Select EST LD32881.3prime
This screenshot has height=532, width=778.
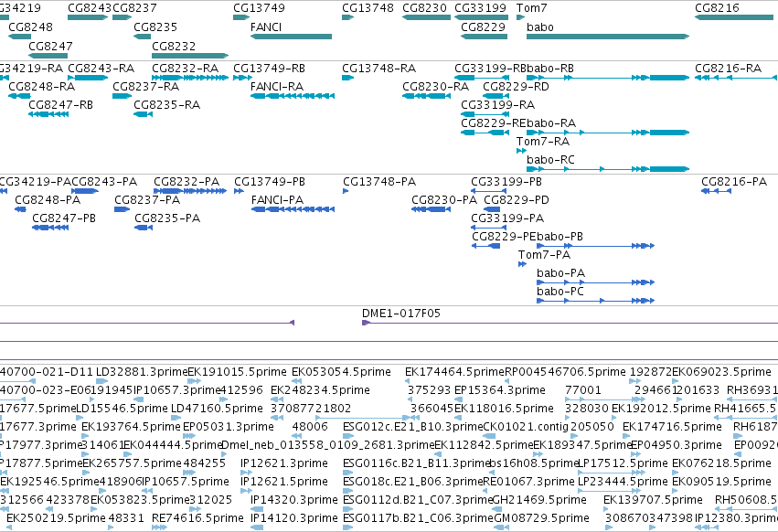142,372
